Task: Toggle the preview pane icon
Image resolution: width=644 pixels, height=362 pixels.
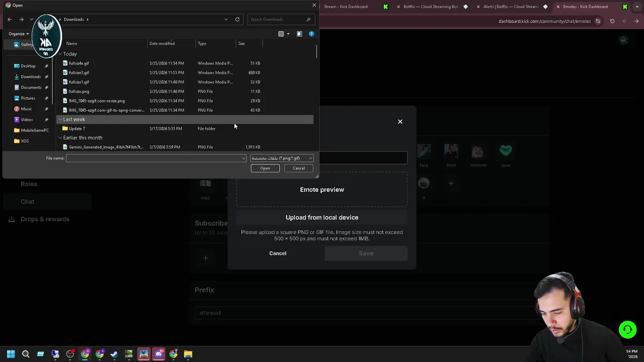Action: point(299,34)
